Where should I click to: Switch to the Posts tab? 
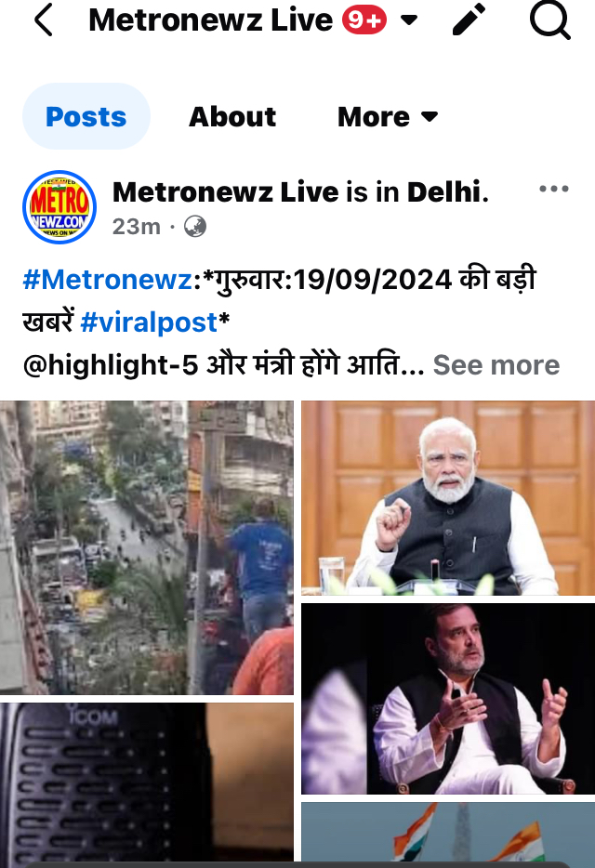pyautogui.click(x=86, y=116)
